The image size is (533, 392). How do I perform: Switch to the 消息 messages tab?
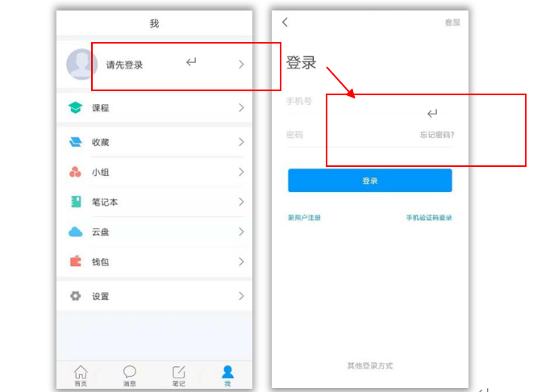click(x=130, y=376)
